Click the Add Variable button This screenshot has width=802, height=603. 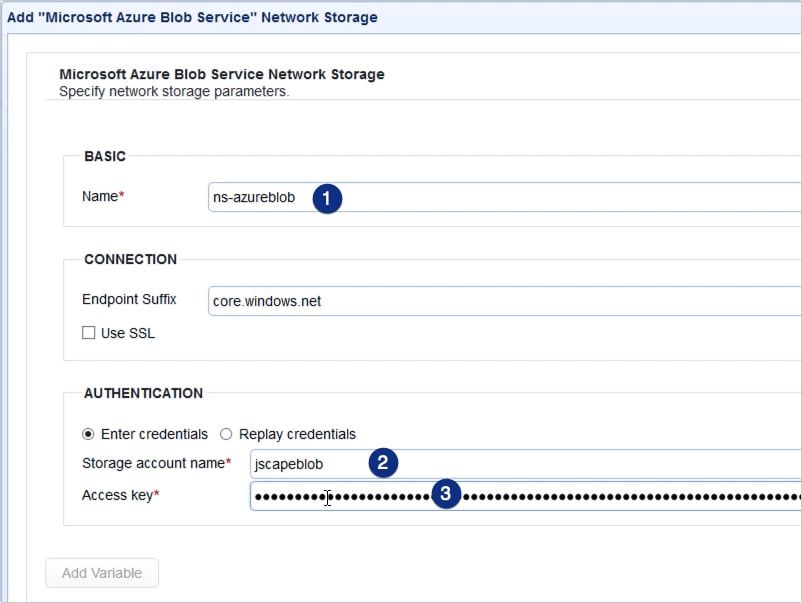click(101, 572)
